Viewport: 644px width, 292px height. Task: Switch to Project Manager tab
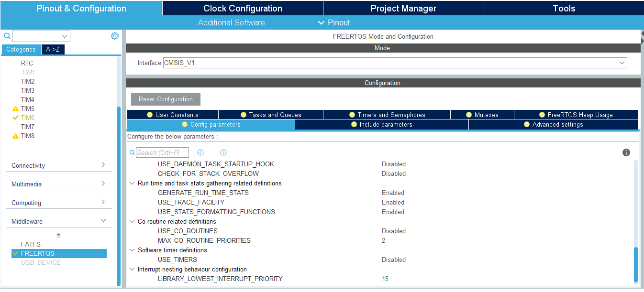point(403,8)
